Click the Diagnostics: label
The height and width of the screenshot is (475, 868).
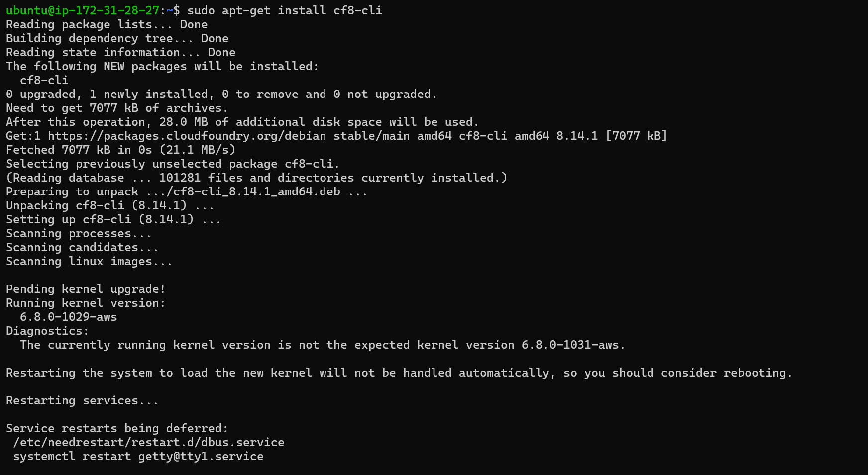click(x=47, y=331)
